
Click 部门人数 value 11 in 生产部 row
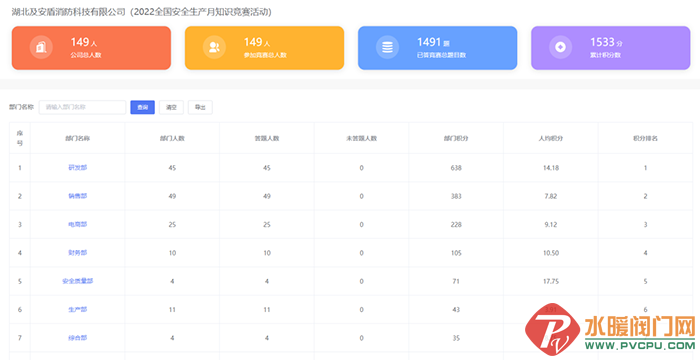(172, 310)
